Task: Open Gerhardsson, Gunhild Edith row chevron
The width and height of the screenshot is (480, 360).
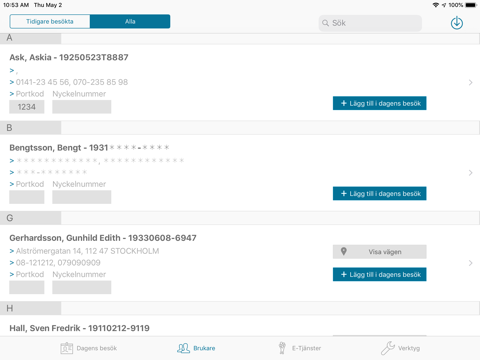Action: [x=470, y=263]
